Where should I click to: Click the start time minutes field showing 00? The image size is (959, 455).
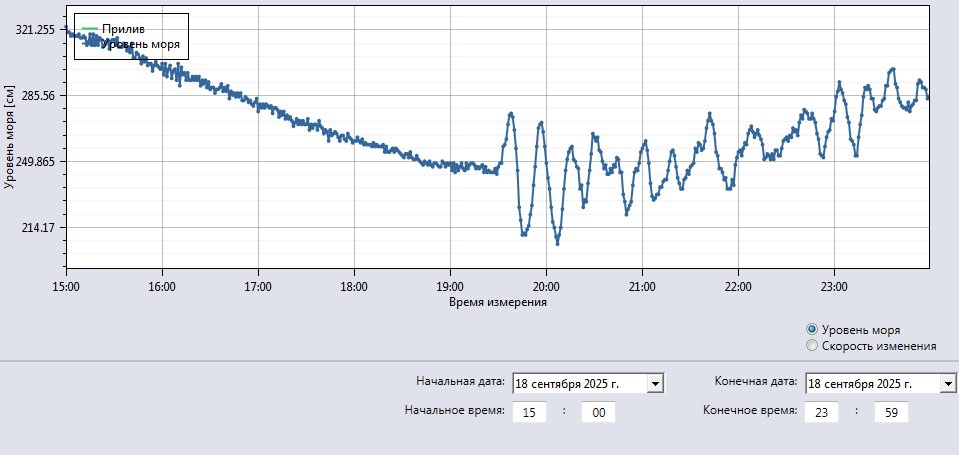tap(598, 411)
